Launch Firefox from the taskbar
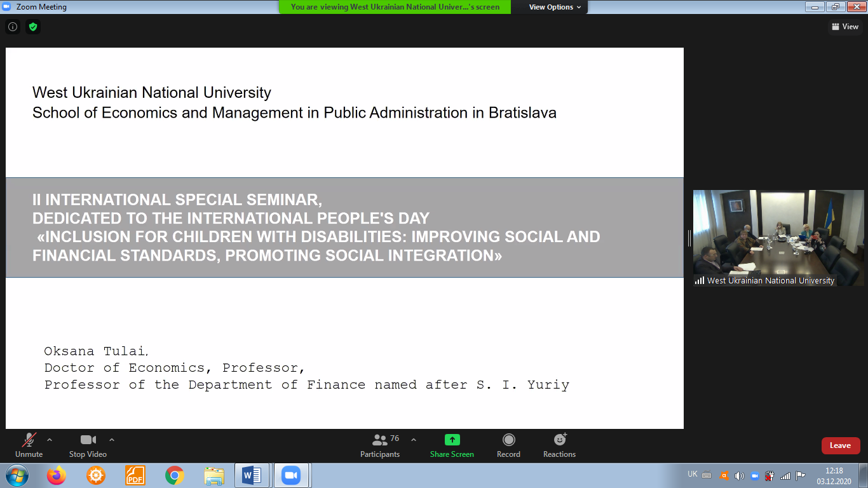This screenshot has width=868, height=488. (x=57, y=475)
